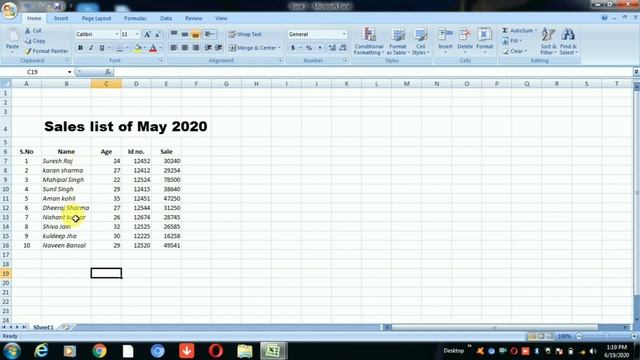Click the Office Button orb
This screenshot has height=360, width=640.
[9, 9]
